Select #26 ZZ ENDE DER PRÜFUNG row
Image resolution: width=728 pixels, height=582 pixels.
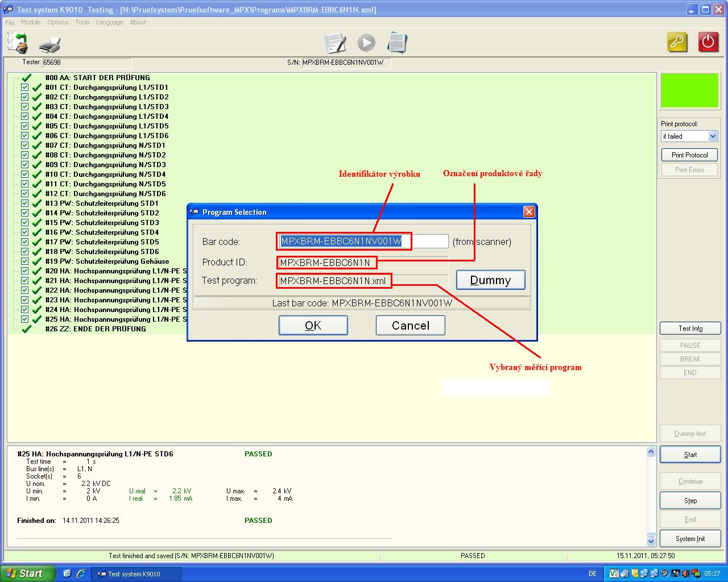pyautogui.click(x=96, y=329)
